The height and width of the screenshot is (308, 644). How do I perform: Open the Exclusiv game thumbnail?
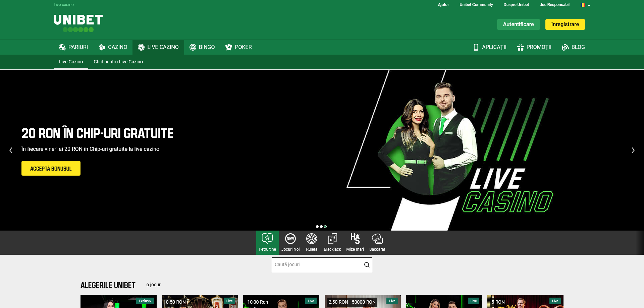pyautogui.click(x=118, y=302)
